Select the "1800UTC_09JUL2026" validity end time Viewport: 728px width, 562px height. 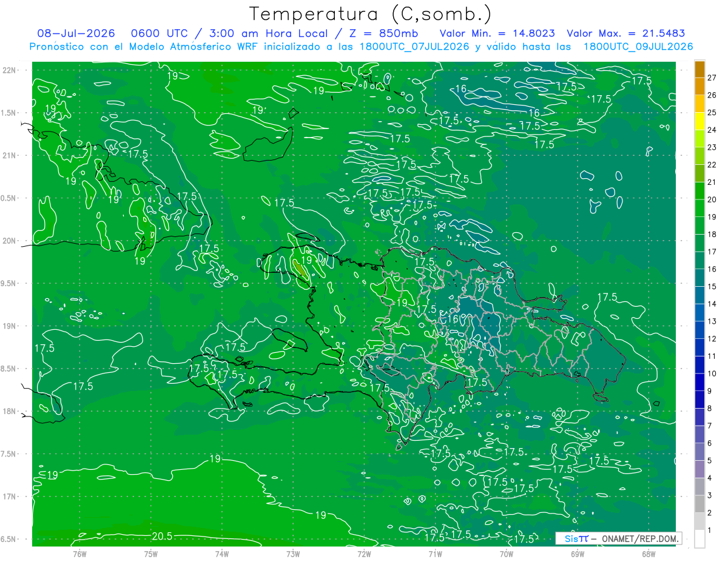pos(638,47)
